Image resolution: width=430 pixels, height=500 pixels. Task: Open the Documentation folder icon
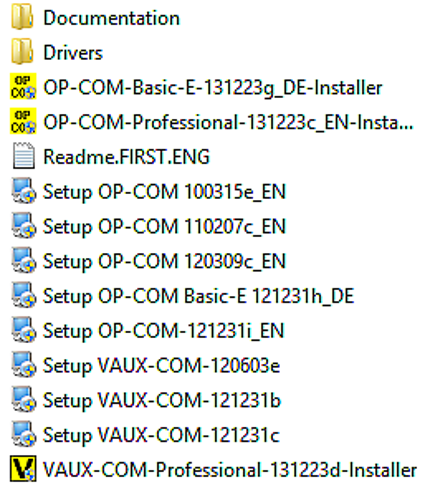[22, 17]
